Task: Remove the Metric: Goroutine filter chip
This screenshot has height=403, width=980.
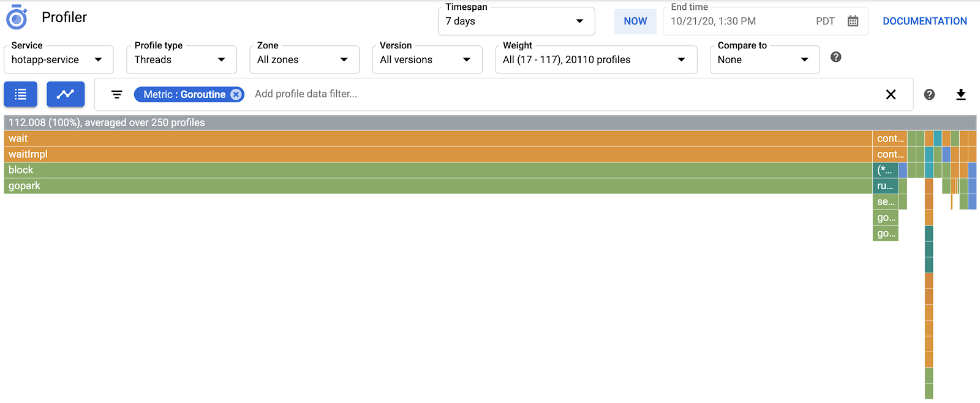Action: coord(236,94)
